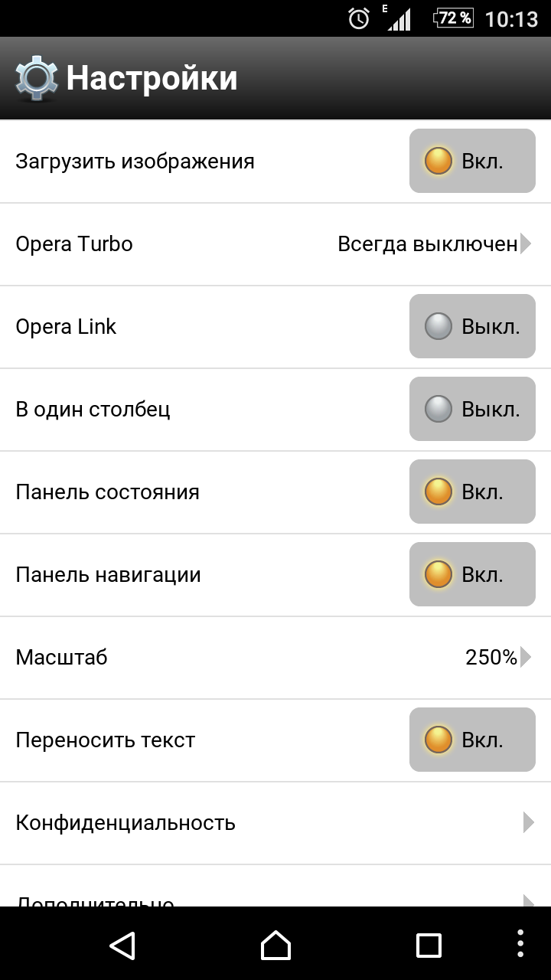
Task: Tap the alarm clock status icon
Action: 359,18
